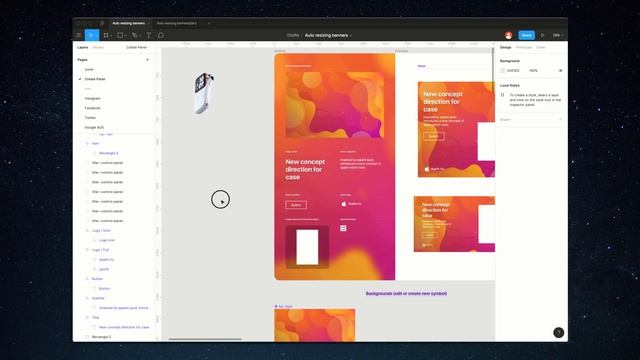Open the Facebook page
Image resolution: width=640 pixels, height=360 pixels.
92,108
